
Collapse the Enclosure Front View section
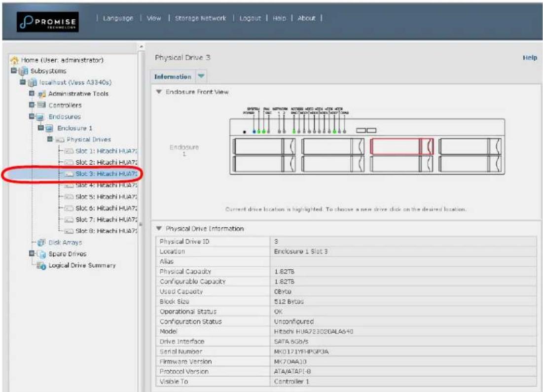click(x=159, y=92)
